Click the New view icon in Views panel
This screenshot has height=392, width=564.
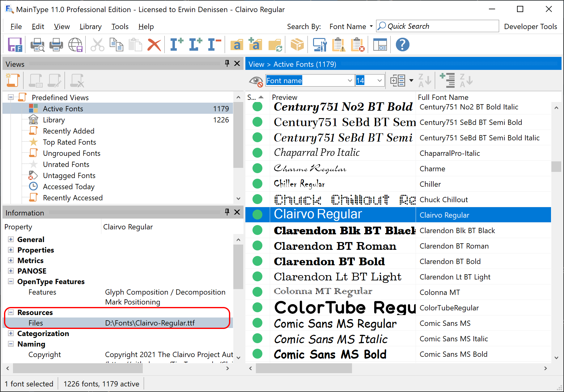pyautogui.click(x=13, y=80)
